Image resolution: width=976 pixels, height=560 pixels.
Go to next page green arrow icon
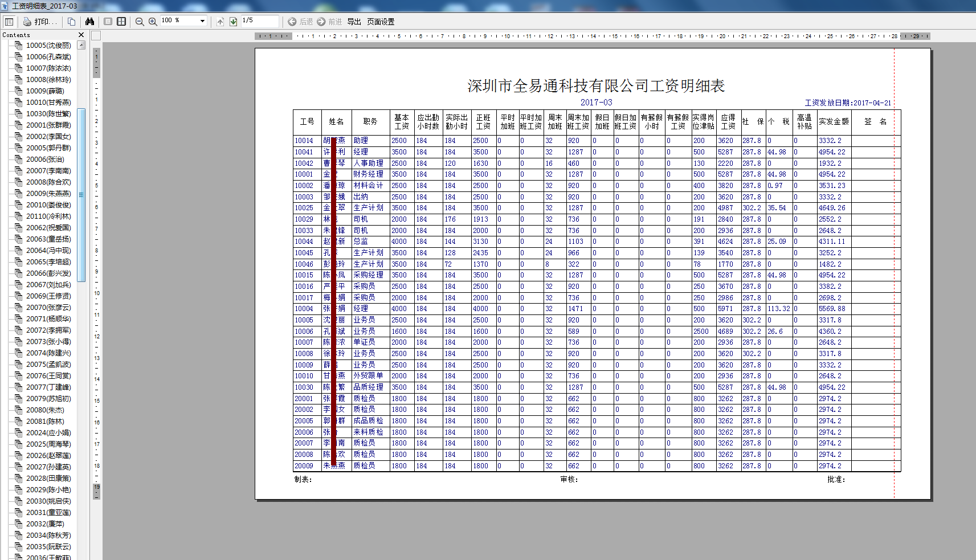233,22
